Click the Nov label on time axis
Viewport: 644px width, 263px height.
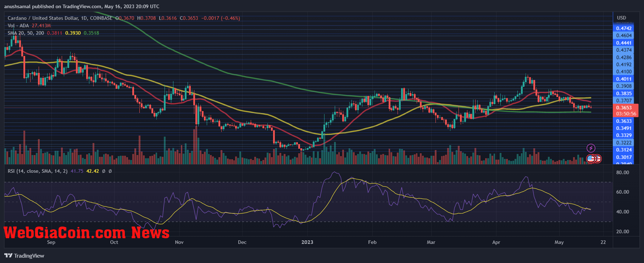click(179, 242)
